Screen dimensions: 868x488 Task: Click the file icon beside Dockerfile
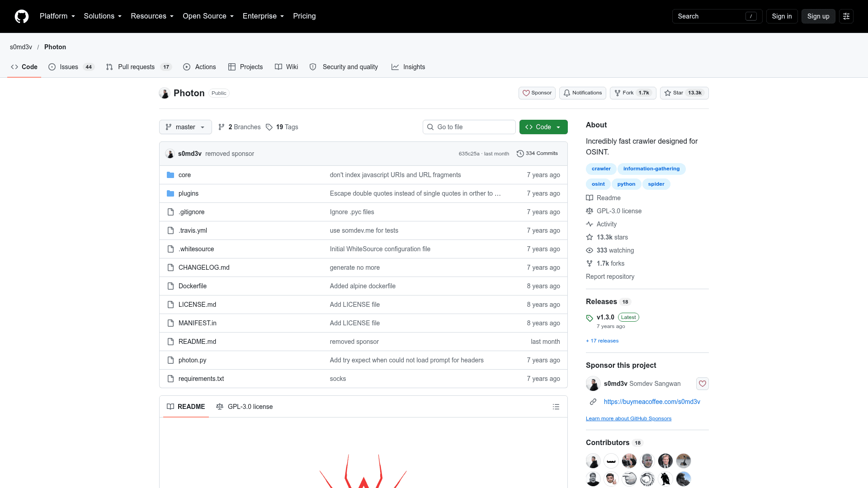tap(170, 286)
